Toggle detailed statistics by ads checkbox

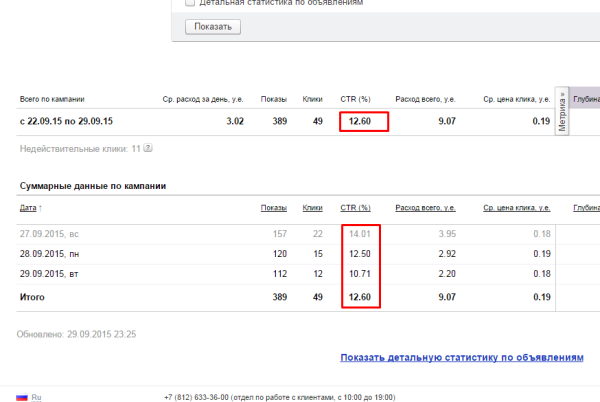(190, 3)
